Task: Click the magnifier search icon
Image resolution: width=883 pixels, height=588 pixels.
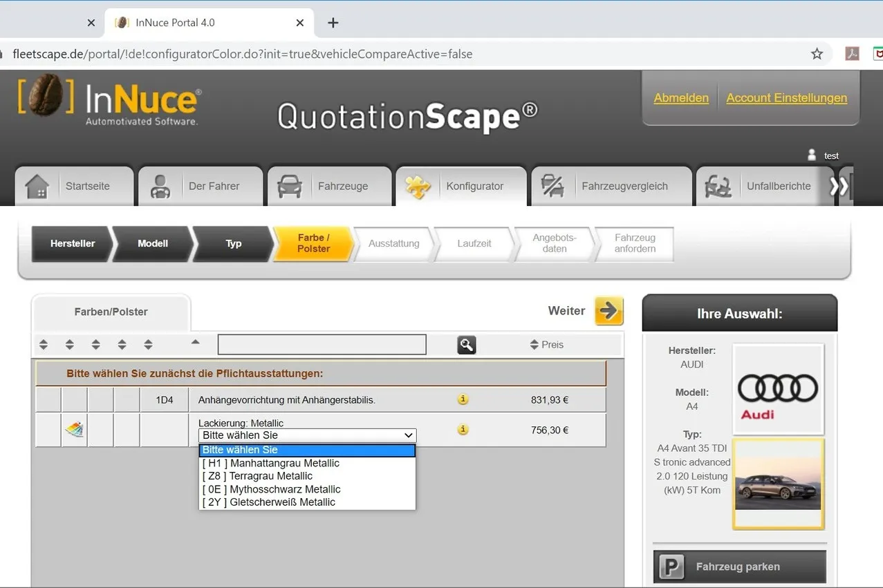Action: pyautogui.click(x=467, y=345)
